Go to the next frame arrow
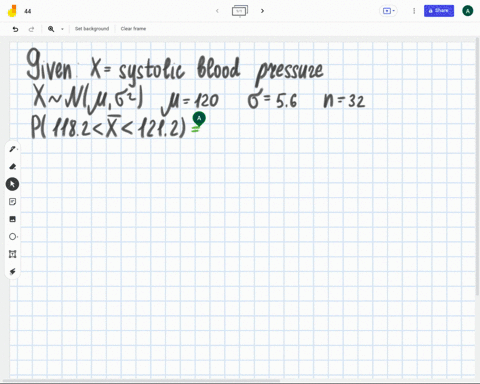Viewport: 480px width, 384px height. click(x=262, y=11)
